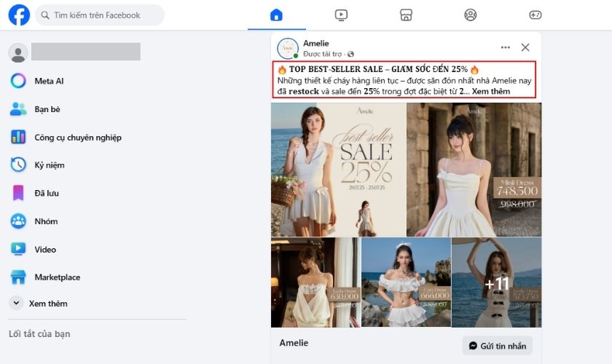Open Meta AI from the sidebar
This screenshot has width=612, height=364.
click(18, 81)
